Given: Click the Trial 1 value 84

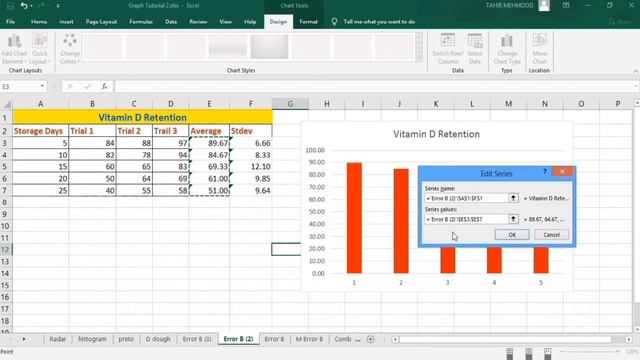Looking at the screenshot, I should tap(92, 143).
